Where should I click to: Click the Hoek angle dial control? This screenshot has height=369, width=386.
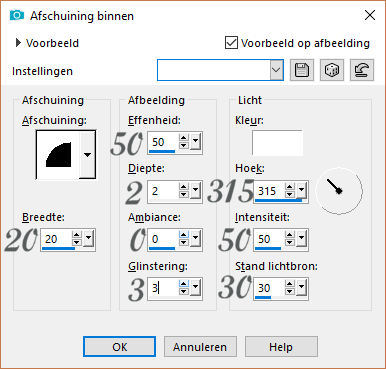coord(339,191)
